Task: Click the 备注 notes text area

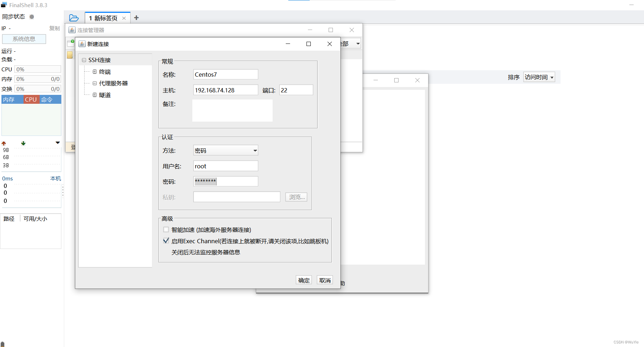Action: tap(232, 111)
